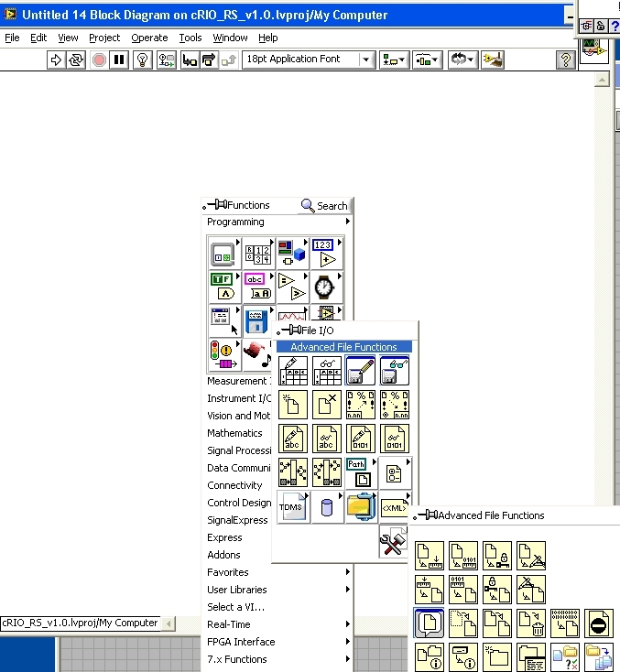Click horizontal scrollbar left arrow
Screen dimensions: 620x672
pyautogui.click(x=169, y=623)
